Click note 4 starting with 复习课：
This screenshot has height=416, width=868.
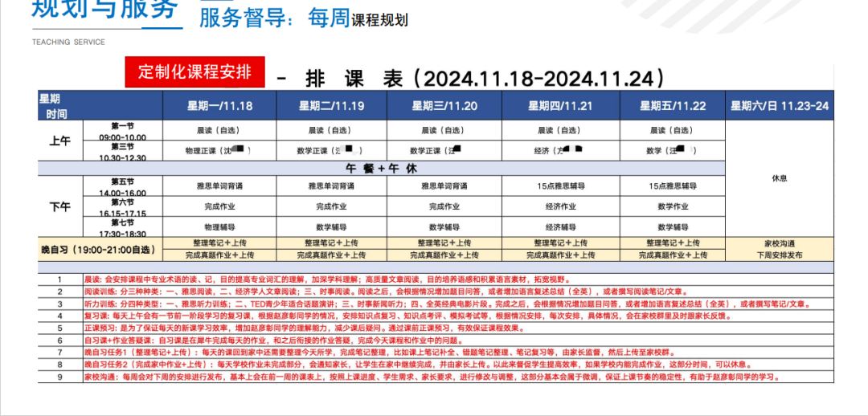458,316
